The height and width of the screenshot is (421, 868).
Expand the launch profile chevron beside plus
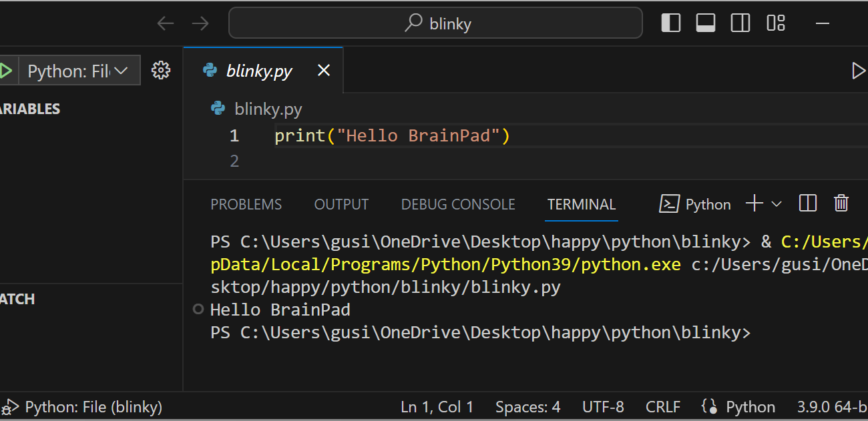click(x=777, y=204)
